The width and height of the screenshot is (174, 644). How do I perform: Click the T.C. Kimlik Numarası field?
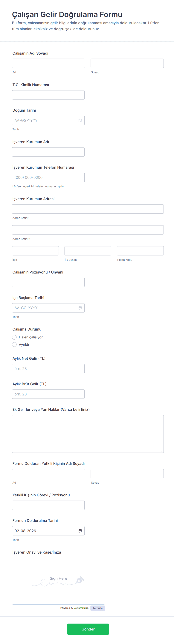(x=48, y=95)
